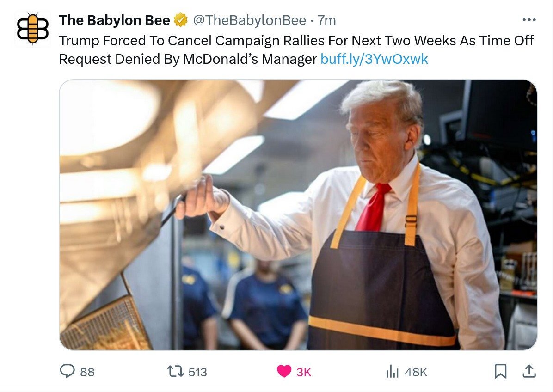
Task: Repost using the retweet arrows icon
Action: pyautogui.click(x=175, y=372)
